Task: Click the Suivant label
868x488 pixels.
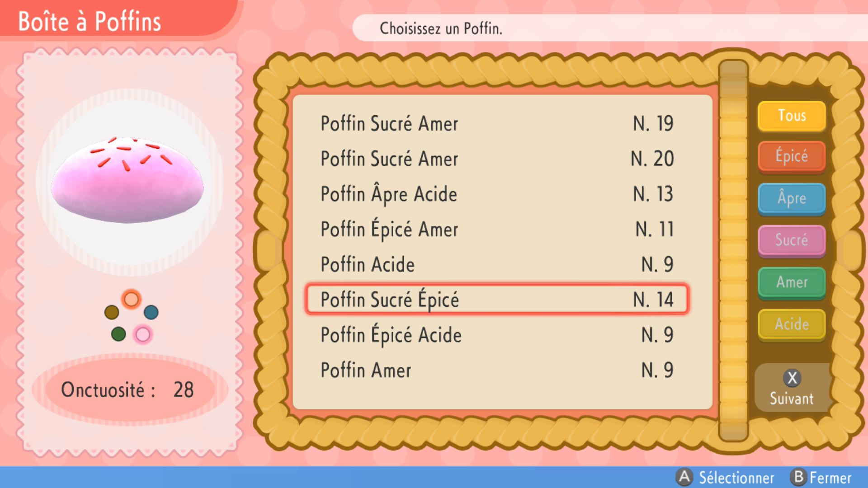Action: pos(792,399)
